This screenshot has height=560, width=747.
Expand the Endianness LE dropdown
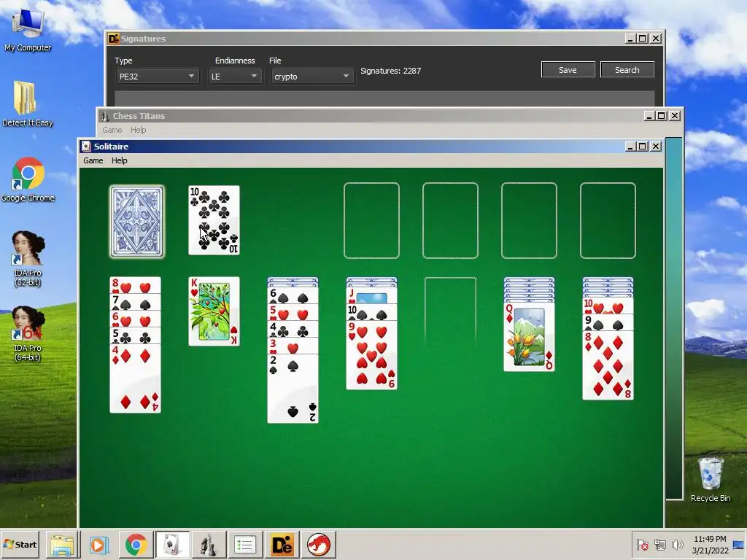pos(235,76)
